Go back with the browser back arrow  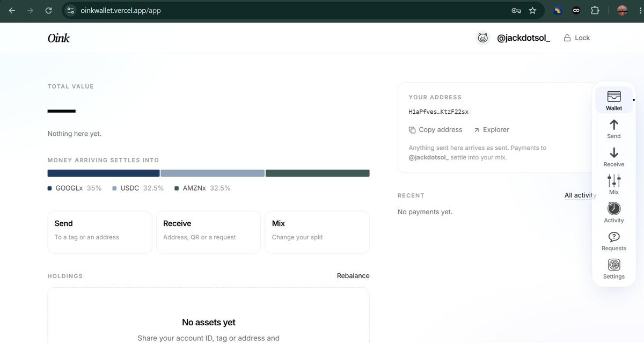pos(12,10)
